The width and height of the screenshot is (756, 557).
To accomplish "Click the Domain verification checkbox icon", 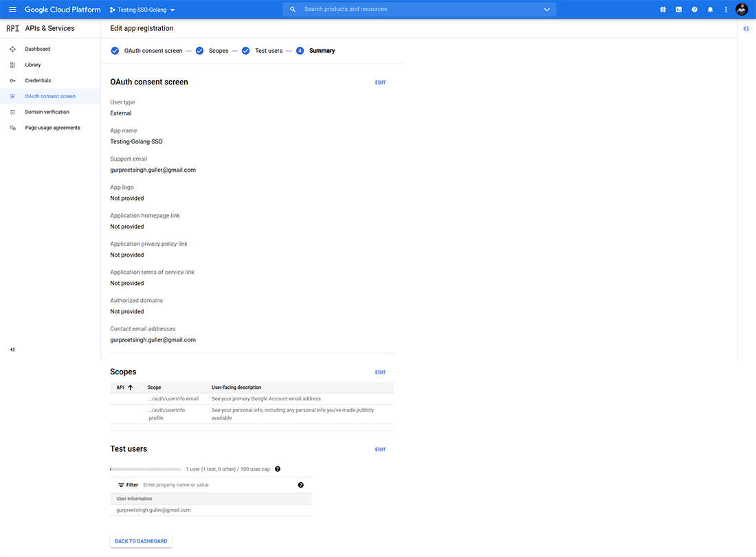I will tap(12, 112).
